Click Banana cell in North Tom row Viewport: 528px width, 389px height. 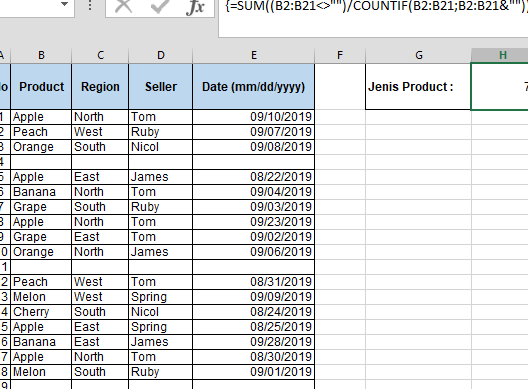click(x=41, y=192)
